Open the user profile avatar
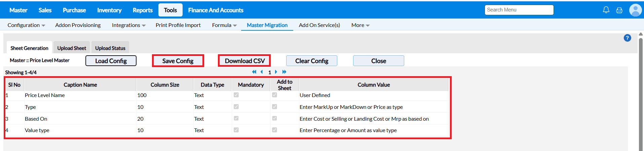This screenshot has height=151, width=644. pyautogui.click(x=635, y=10)
